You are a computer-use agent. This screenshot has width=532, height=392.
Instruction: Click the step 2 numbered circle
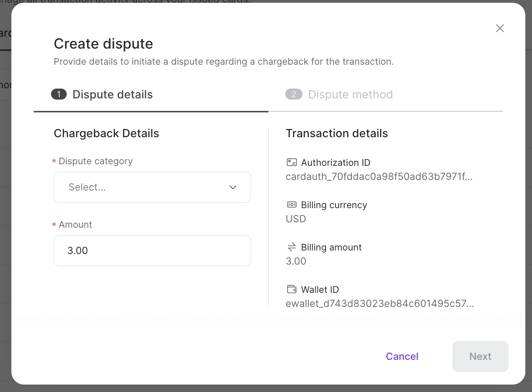[x=294, y=94]
